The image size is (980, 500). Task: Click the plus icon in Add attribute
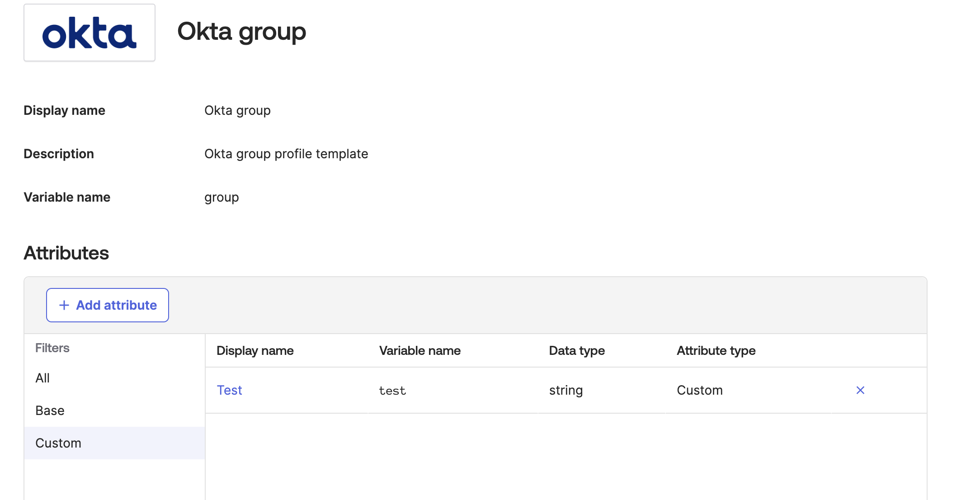[64, 305]
